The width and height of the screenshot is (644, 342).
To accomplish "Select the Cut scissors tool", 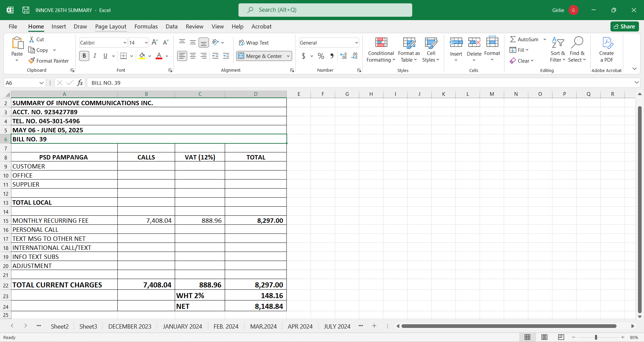I will pos(32,40).
